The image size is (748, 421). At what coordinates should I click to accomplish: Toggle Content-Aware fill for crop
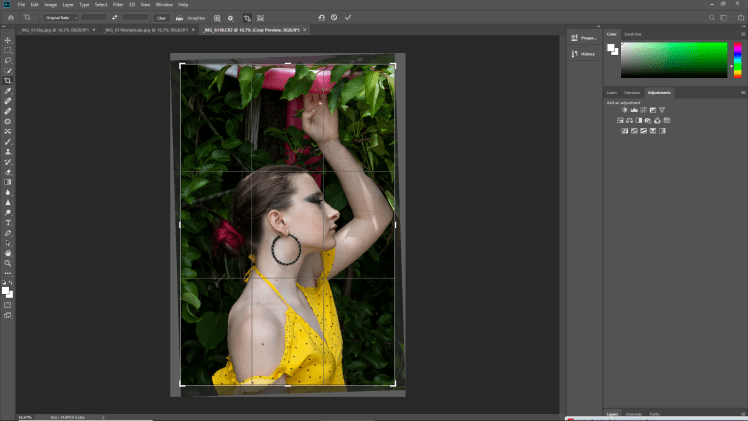pyautogui.click(x=261, y=17)
